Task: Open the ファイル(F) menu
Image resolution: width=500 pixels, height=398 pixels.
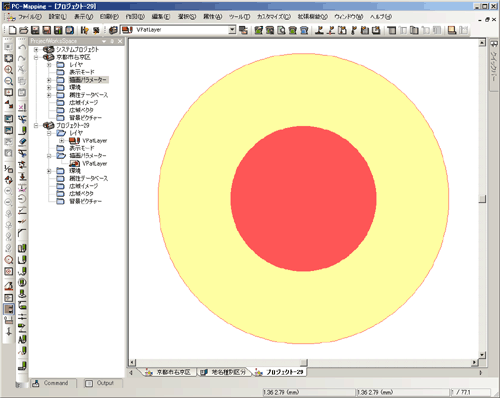Action: pos(30,17)
